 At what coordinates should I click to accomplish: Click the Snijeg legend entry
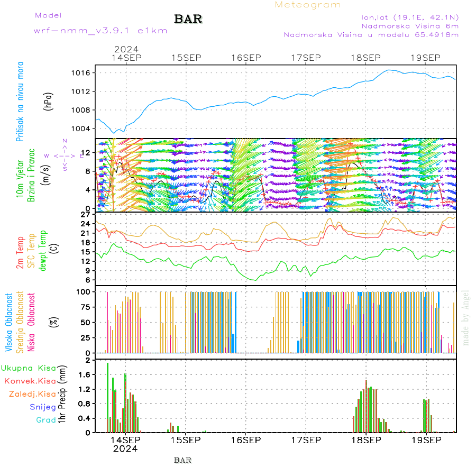[x=43, y=407]
